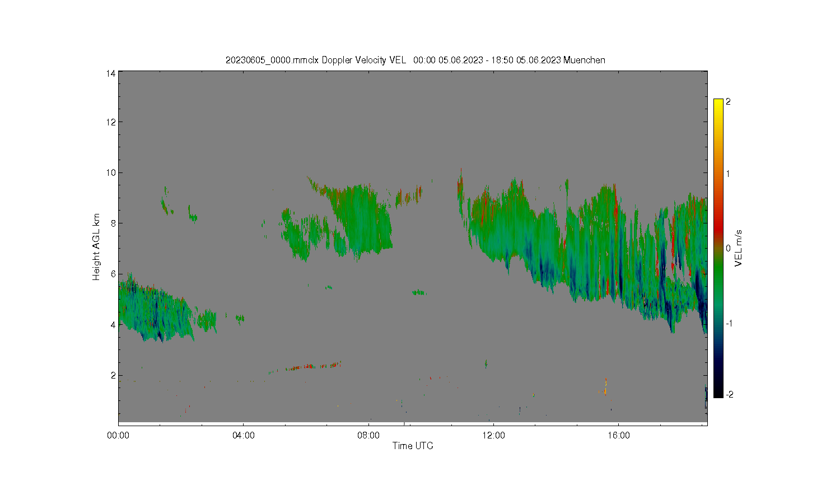
Task: Click the 16:00 time tick label
Action: pos(618,435)
